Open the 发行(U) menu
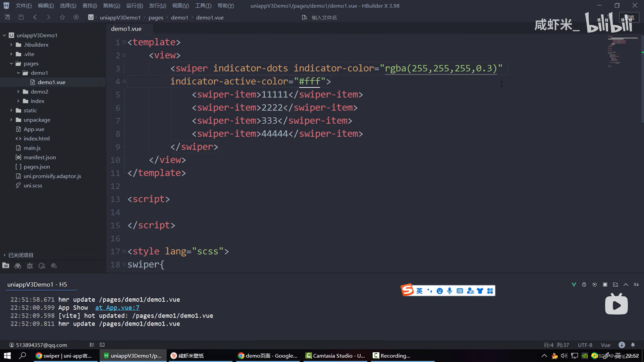644x362 pixels. pyautogui.click(x=158, y=6)
